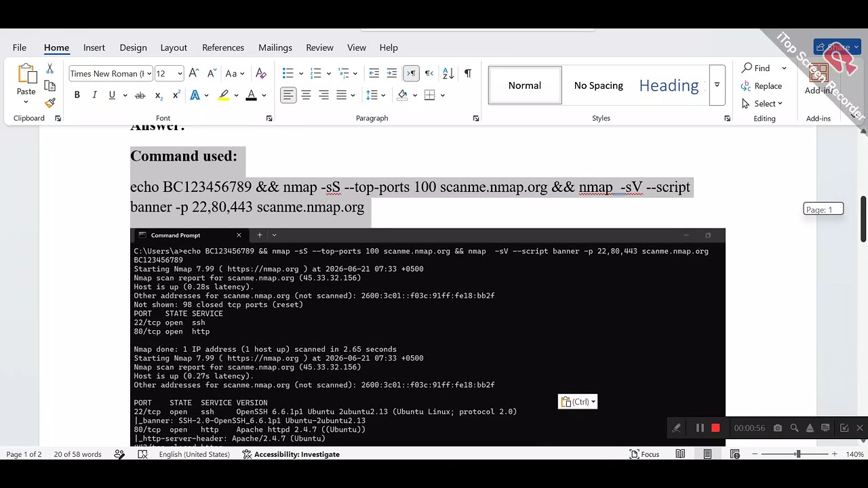Open the Times New Roman font dropdown
Screen dimensions: 868x488
(x=149, y=74)
